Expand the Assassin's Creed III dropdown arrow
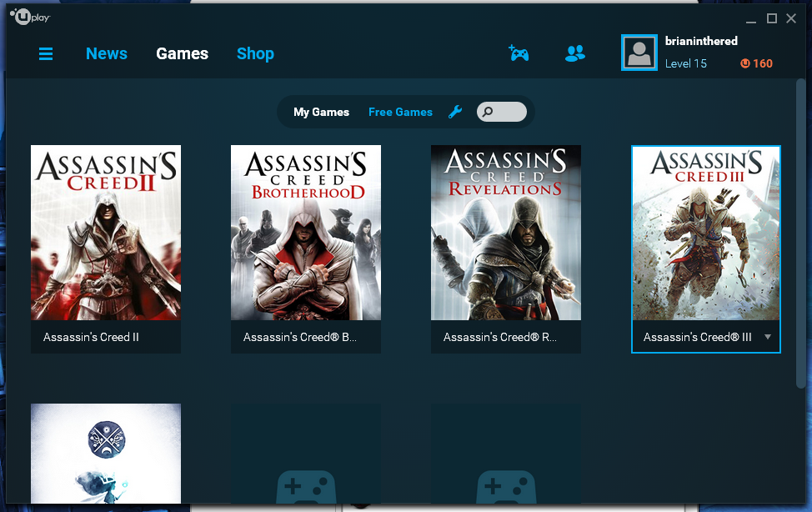 pos(768,337)
